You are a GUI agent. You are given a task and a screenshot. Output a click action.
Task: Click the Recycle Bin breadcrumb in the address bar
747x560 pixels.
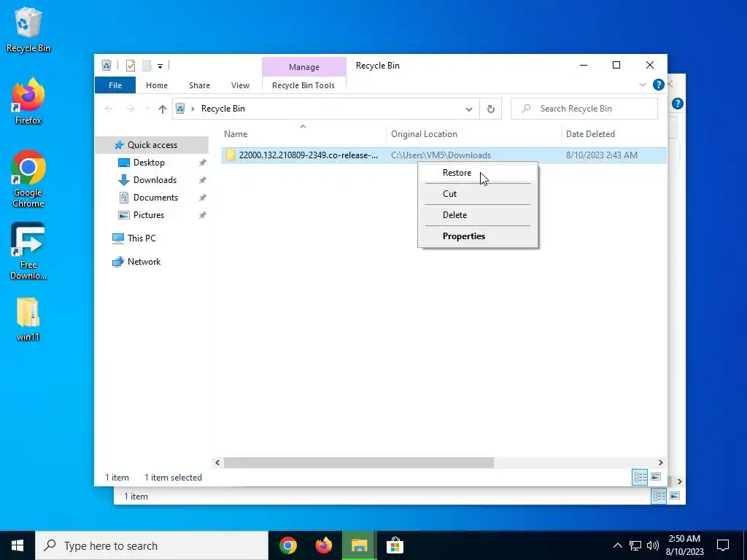pos(223,109)
